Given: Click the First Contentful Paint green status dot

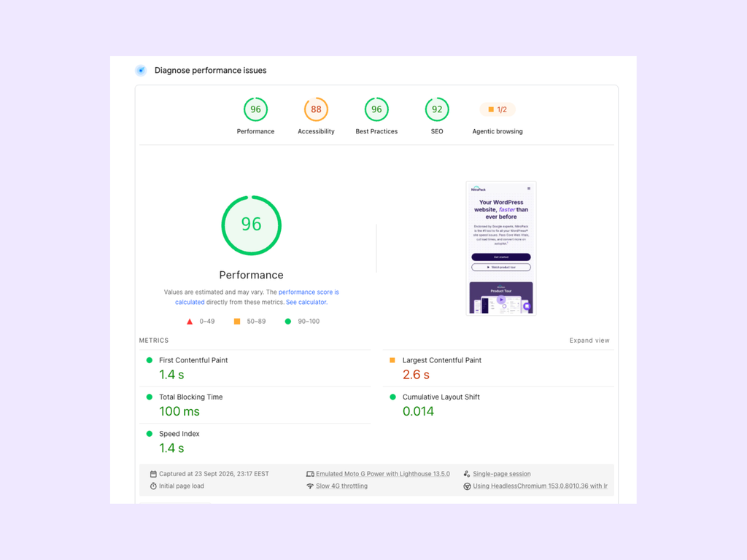Looking at the screenshot, I should coord(149,360).
